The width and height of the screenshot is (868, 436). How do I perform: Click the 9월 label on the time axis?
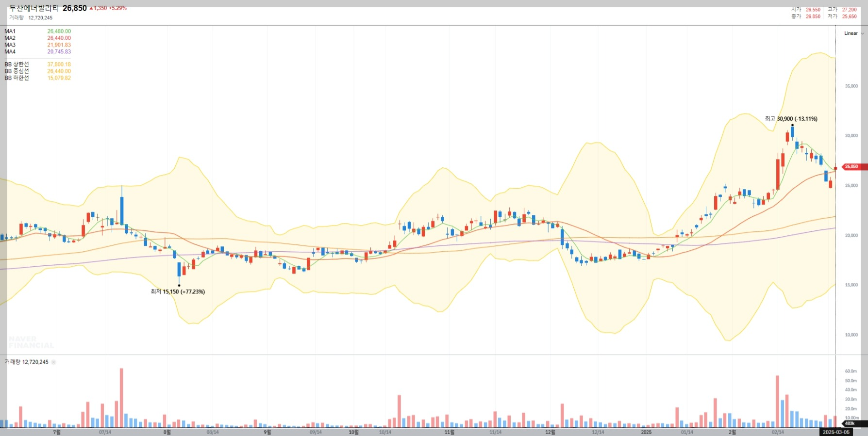tap(267, 432)
